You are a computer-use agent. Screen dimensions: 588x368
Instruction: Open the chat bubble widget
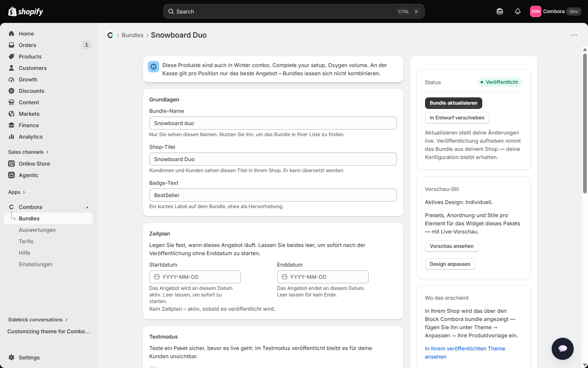(563, 349)
